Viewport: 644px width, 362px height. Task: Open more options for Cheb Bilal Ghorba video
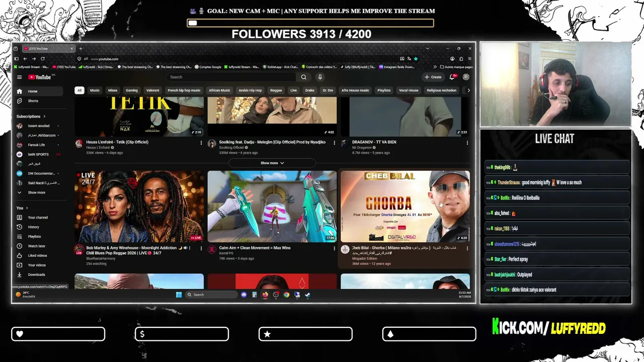pos(467,248)
